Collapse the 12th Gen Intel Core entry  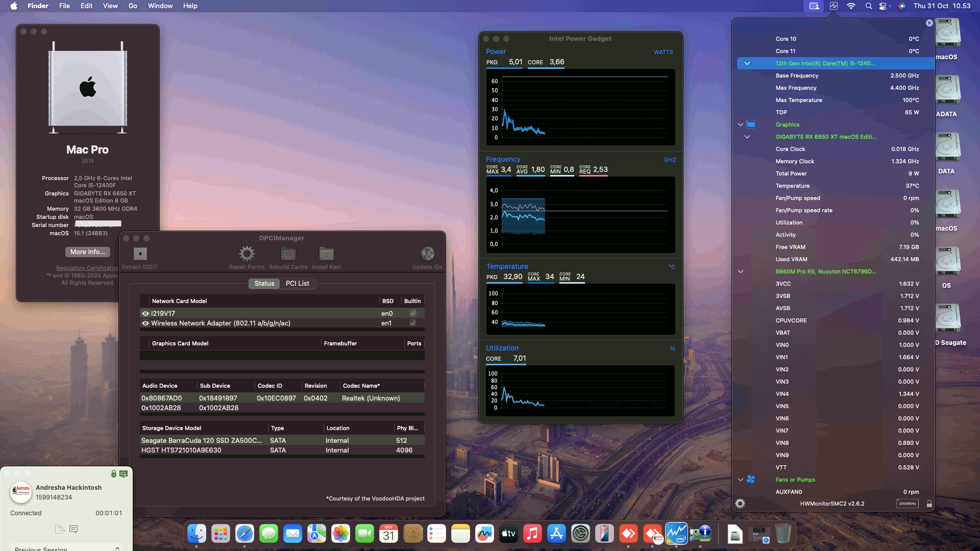(747, 63)
